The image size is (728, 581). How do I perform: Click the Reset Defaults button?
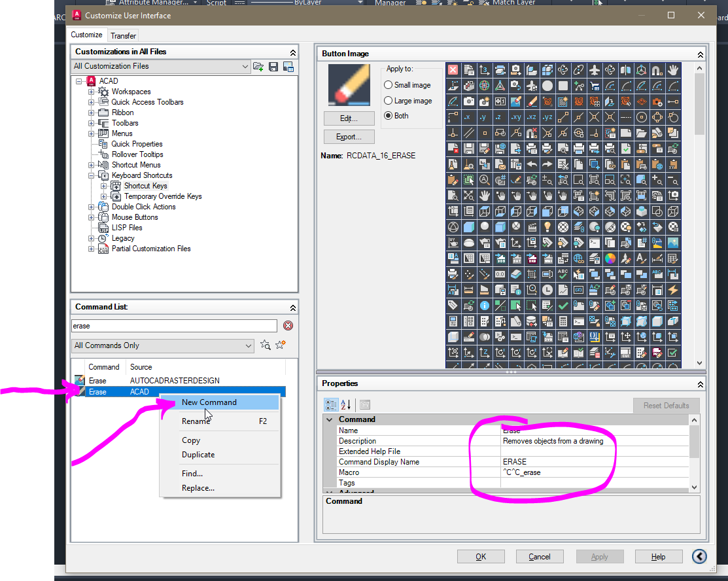(667, 406)
